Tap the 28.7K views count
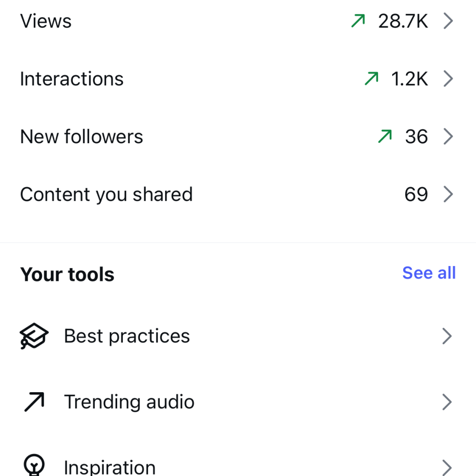Image resolution: width=476 pixels, height=476 pixels. 403,21
